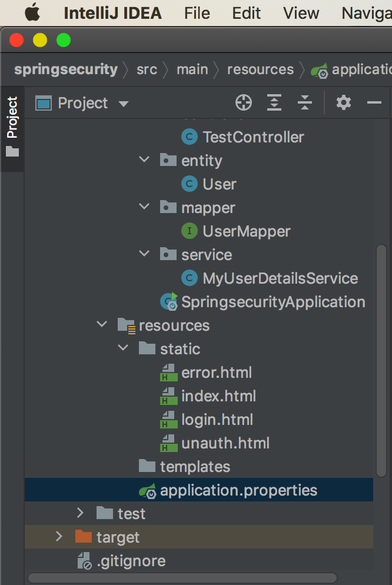Collapse the service package
392x585 pixels.
click(x=144, y=254)
